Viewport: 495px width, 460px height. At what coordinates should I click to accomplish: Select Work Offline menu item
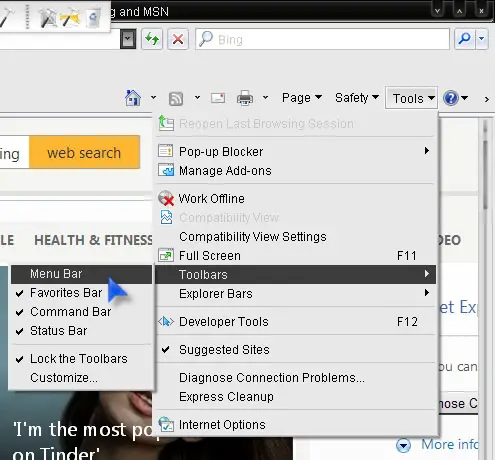point(295,198)
